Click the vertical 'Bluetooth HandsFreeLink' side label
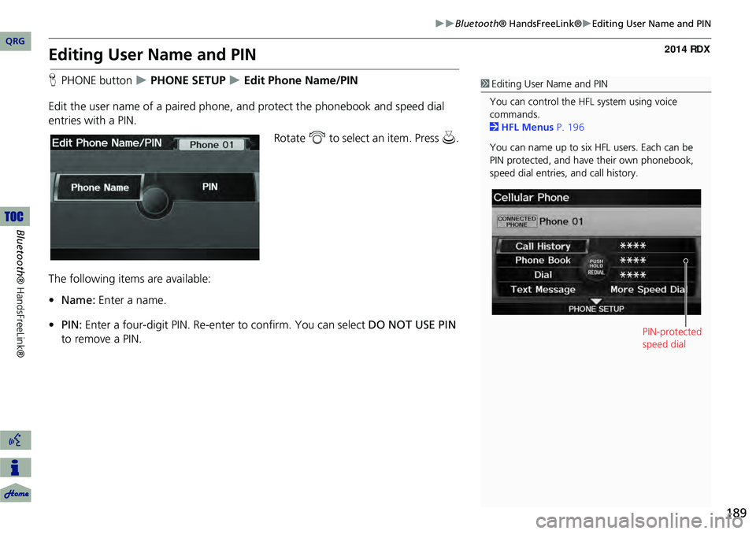The height and width of the screenshot is (534, 756). 20,294
